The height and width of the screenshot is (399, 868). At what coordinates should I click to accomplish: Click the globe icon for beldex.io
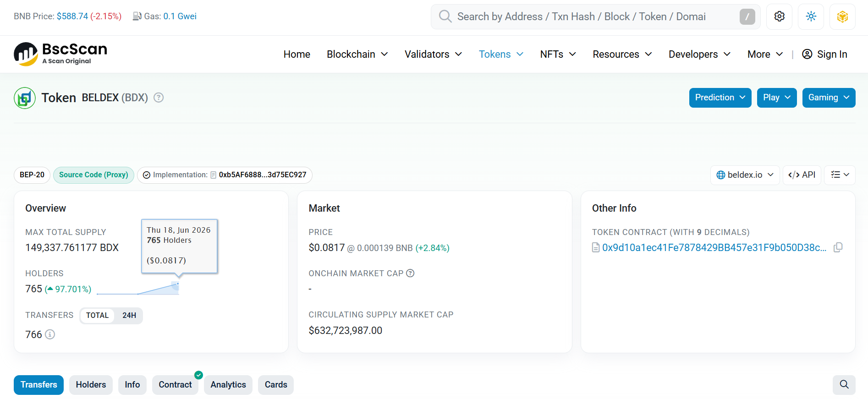pos(721,175)
